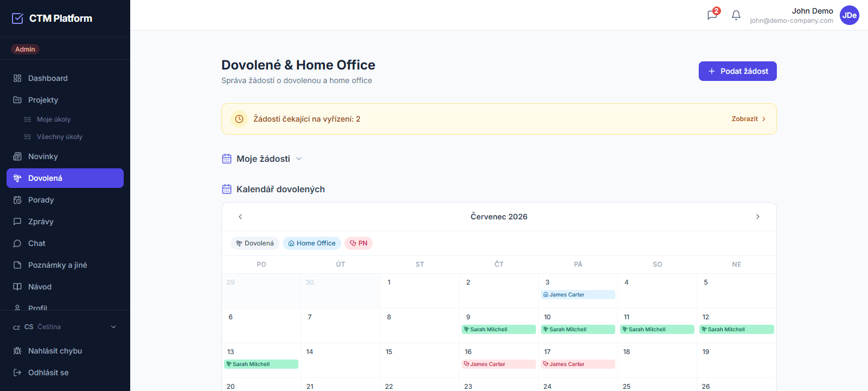This screenshot has width=868, height=391.
Task: Click the Podat žádost button
Action: pyautogui.click(x=738, y=71)
